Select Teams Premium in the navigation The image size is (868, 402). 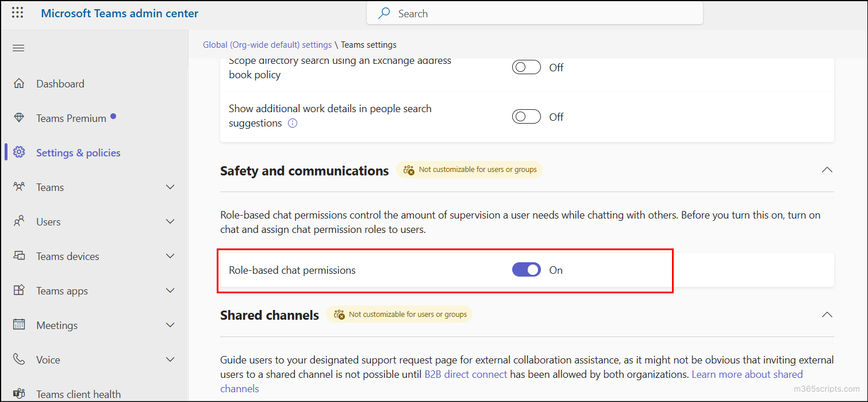[x=70, y=118]
